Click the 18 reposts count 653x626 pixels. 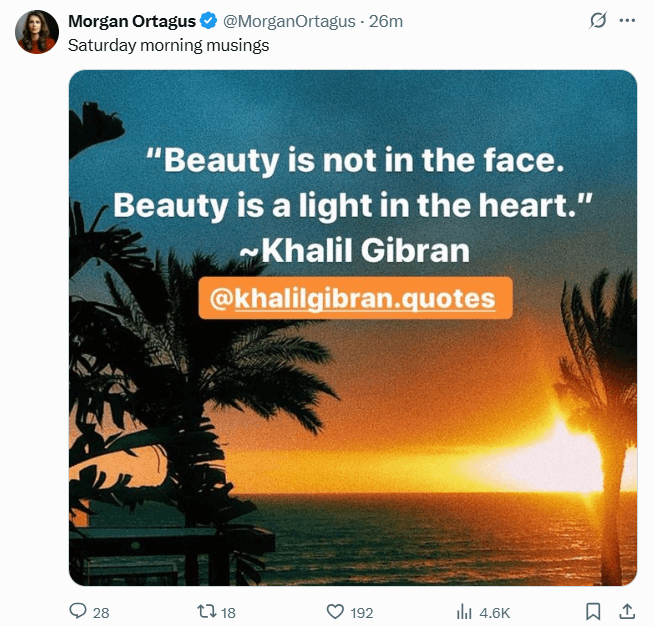point(228,613)
